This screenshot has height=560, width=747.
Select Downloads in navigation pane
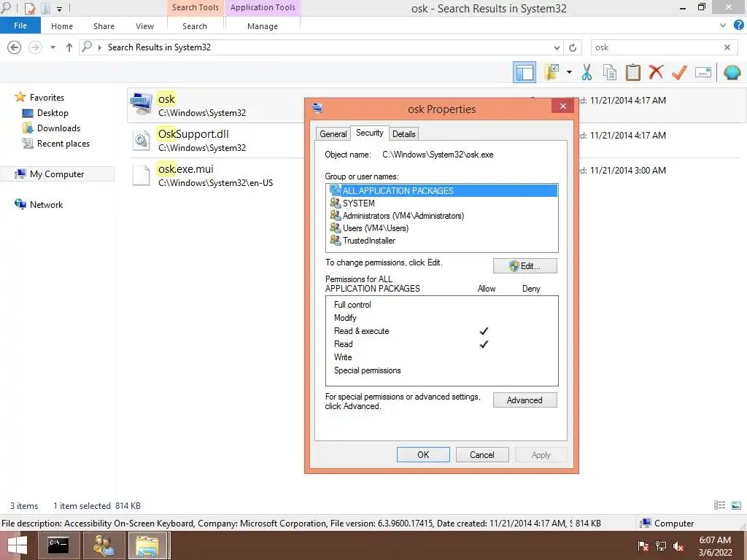click(x=58, y=128)
